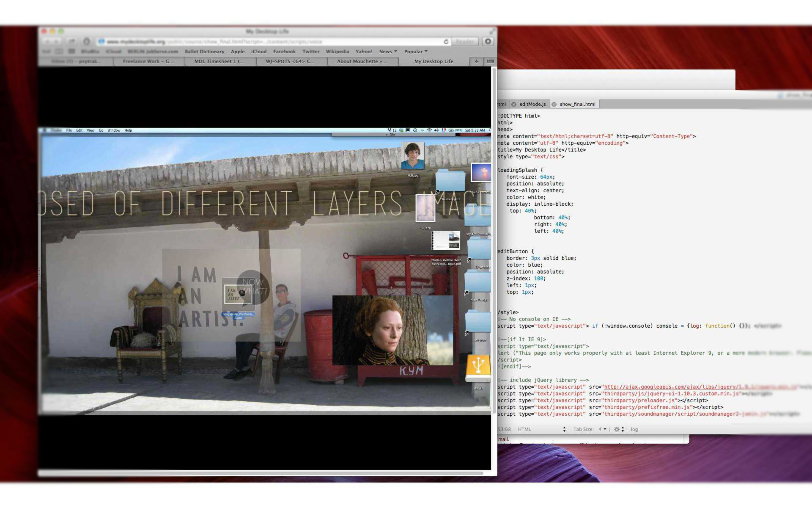Select the M.N.jpg portrait file icon
Viewport: 812px width, 508px height.
(x=413, y=156)
